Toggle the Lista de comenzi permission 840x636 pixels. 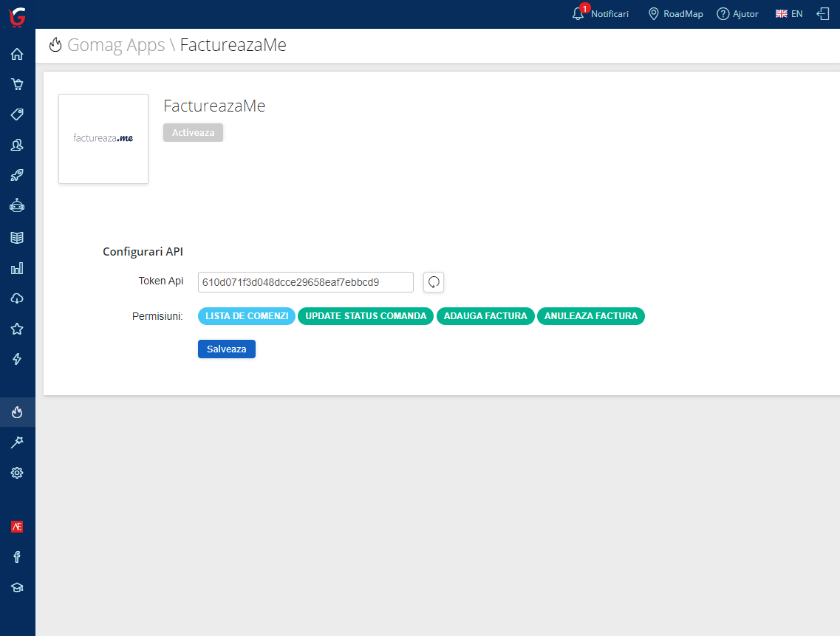pos(247,316)
